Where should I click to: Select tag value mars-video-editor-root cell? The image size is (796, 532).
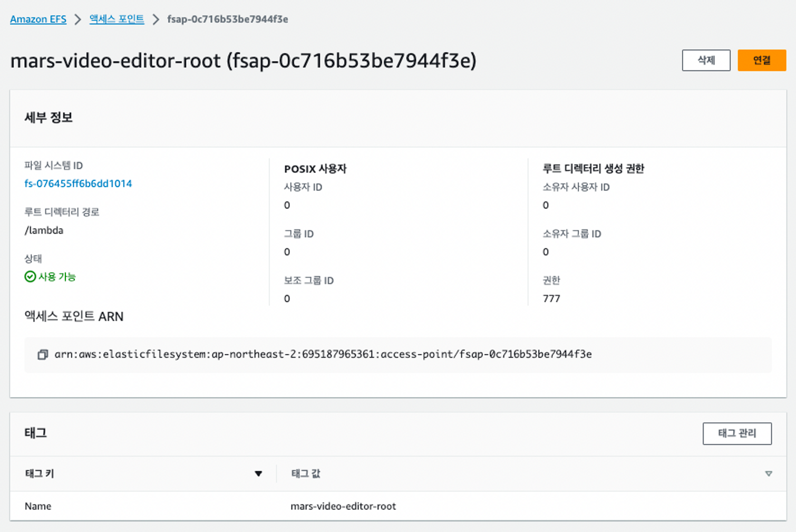343,506
